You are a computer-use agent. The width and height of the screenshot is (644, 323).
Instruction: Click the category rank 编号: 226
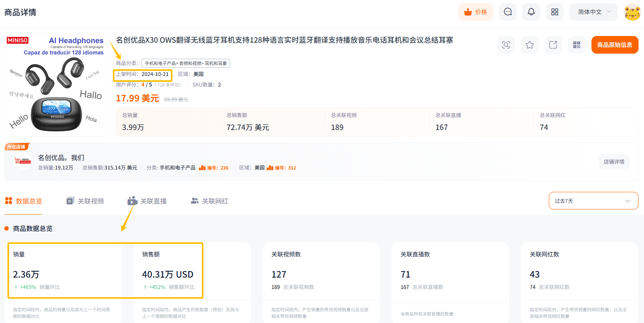(214, 168)
